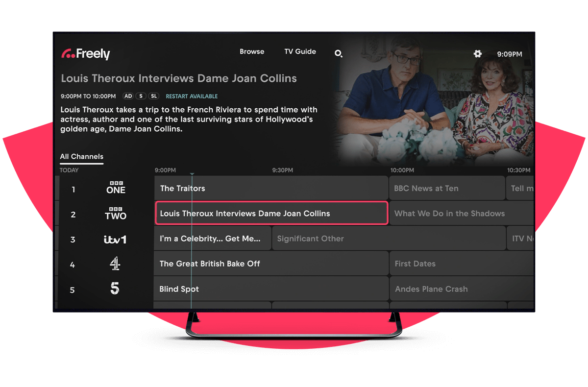
Task: Click channel number 3
Action: 73,240
